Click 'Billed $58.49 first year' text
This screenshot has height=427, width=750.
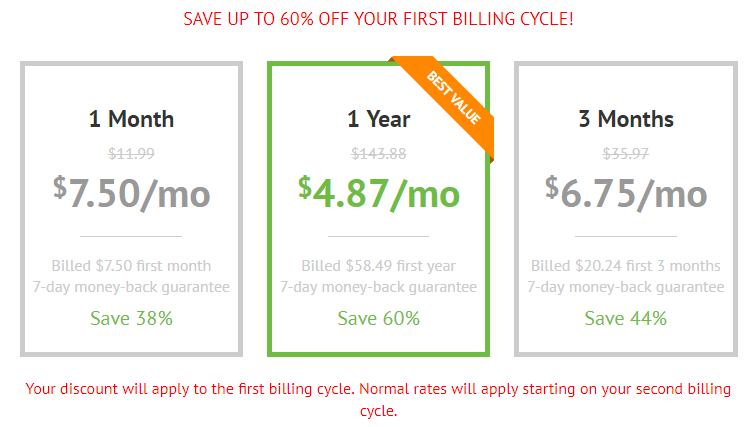coord(378,266)
